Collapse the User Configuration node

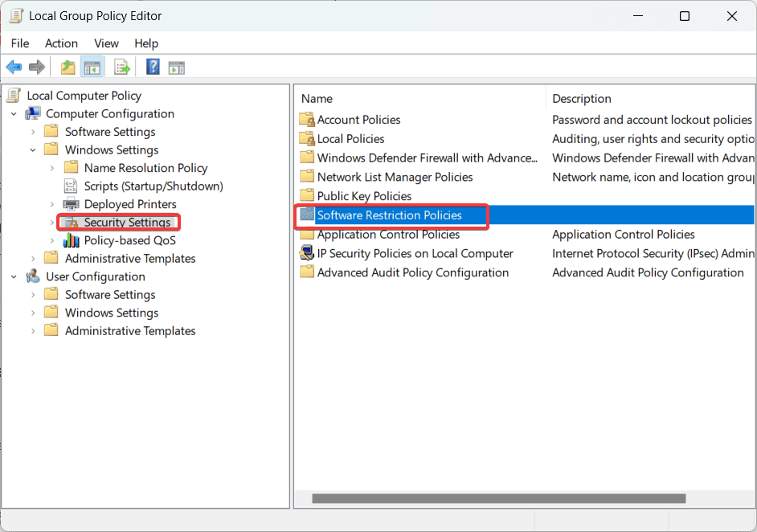pyautogui.click(x=14, y=276)
